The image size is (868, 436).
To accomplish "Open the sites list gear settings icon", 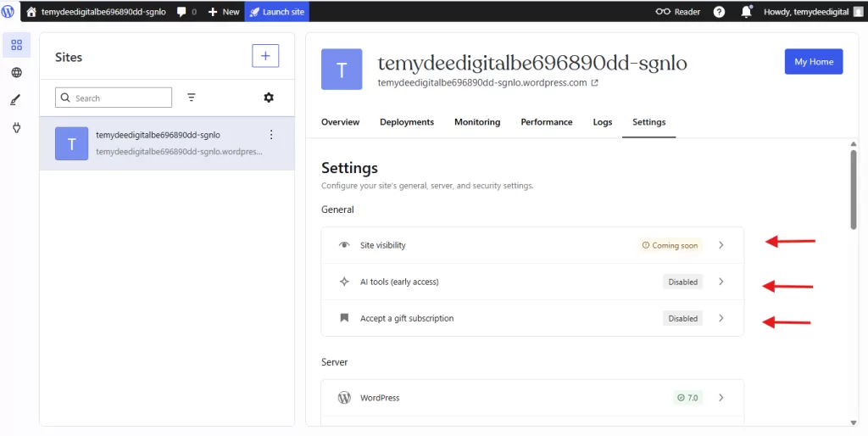I will click(269, 98).
